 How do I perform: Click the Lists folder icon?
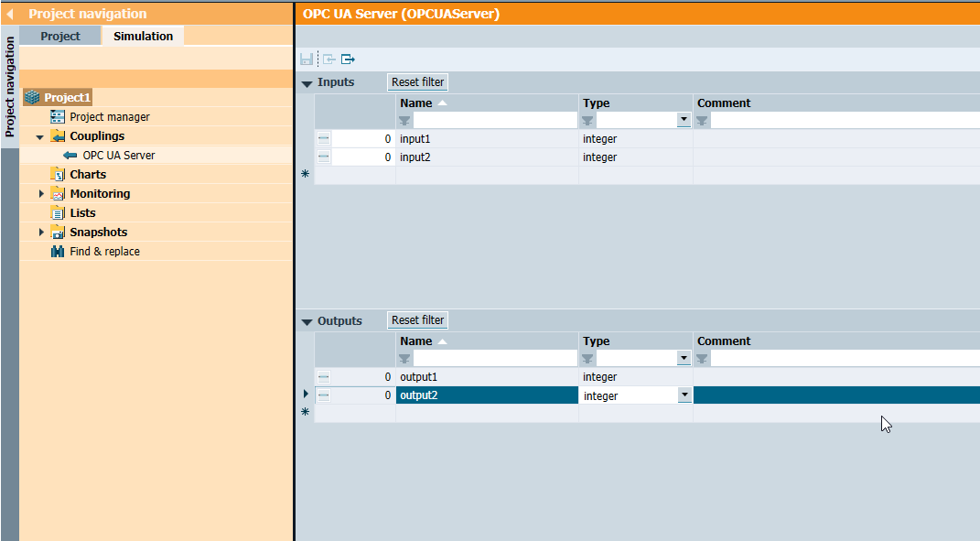(58, 213)
